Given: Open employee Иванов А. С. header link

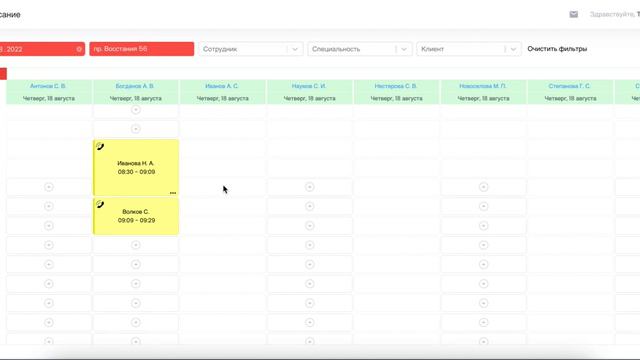Looking at the screenshot, I should tap(222, 86).
